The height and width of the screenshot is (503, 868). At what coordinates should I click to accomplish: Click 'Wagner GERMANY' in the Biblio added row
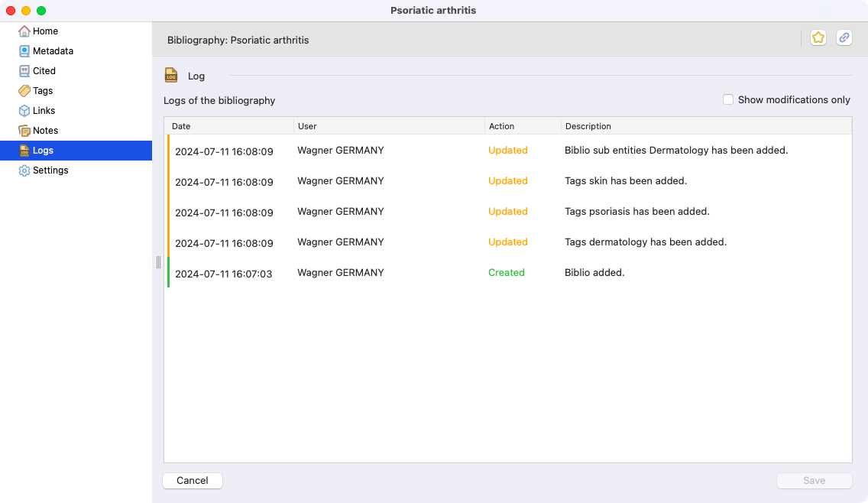[341, 273]
